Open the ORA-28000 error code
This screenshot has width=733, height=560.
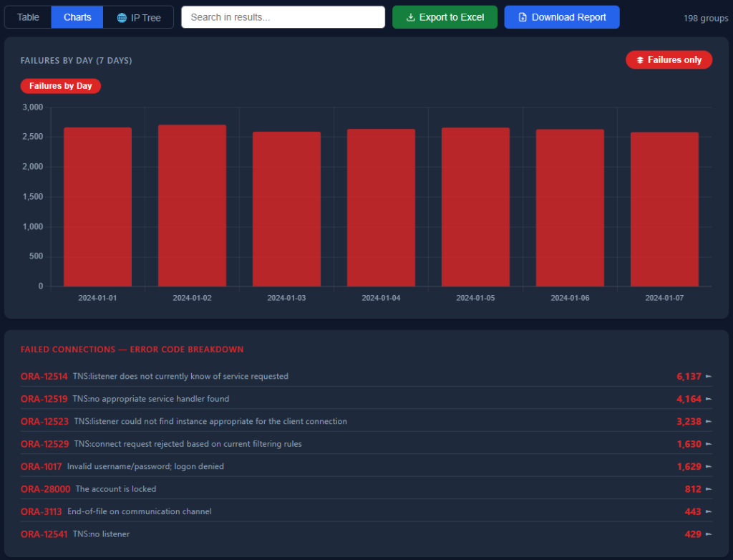(x=45, y=489)
